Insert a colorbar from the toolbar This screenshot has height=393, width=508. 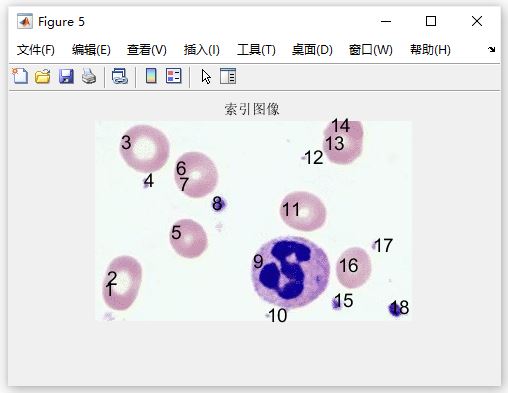coord(151,76)
